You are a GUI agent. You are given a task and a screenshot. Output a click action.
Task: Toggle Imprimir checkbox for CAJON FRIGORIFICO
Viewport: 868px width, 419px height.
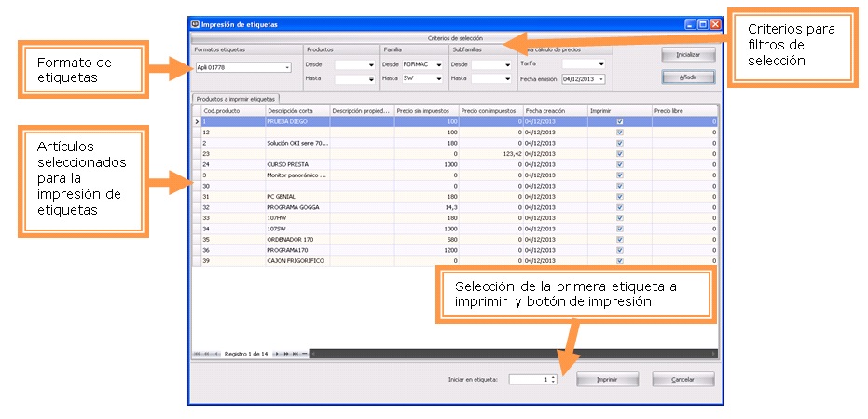619,260
